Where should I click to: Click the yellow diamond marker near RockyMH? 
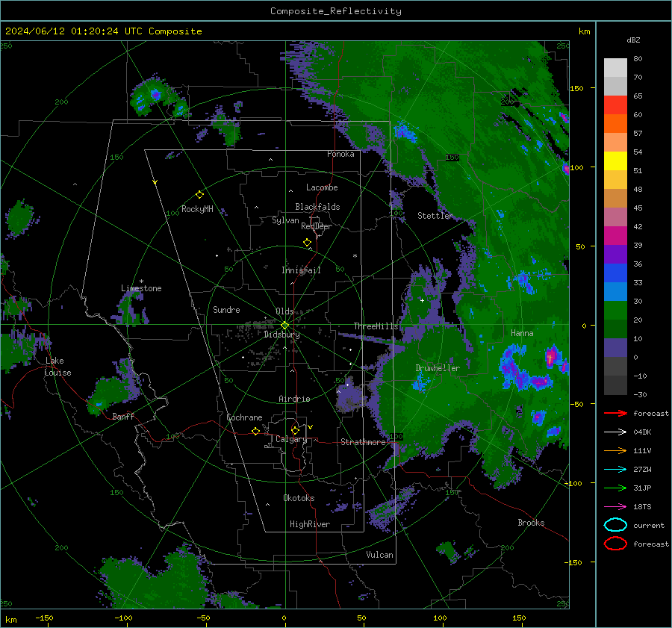(x=199, y=195)
